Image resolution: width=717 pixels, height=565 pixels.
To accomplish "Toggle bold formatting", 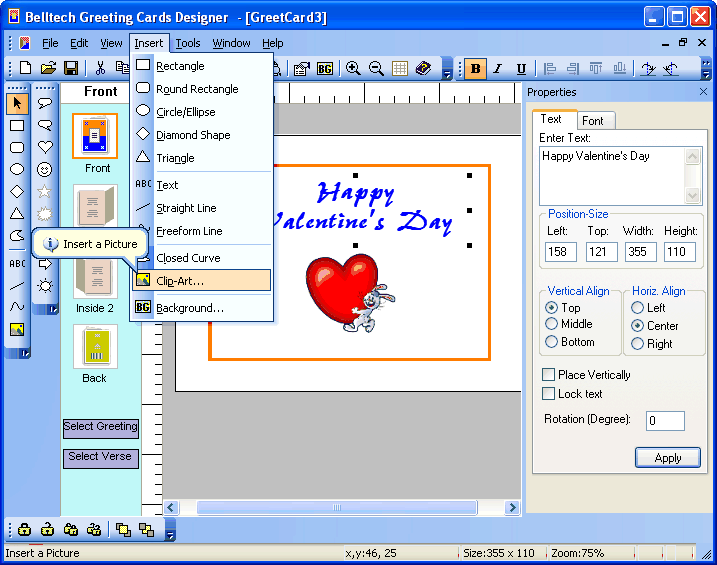I will pos(476,69).
